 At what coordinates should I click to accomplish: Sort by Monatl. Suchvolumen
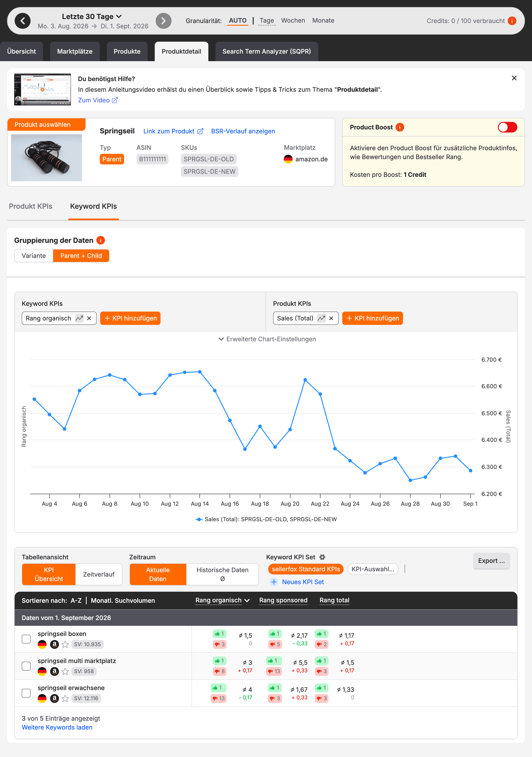click(123, 601)
